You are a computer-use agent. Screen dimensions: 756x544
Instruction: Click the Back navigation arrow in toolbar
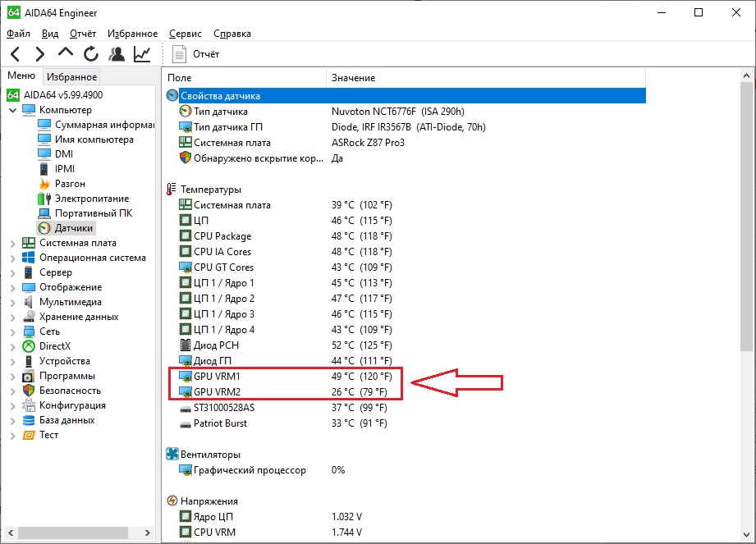pos(16,54)
